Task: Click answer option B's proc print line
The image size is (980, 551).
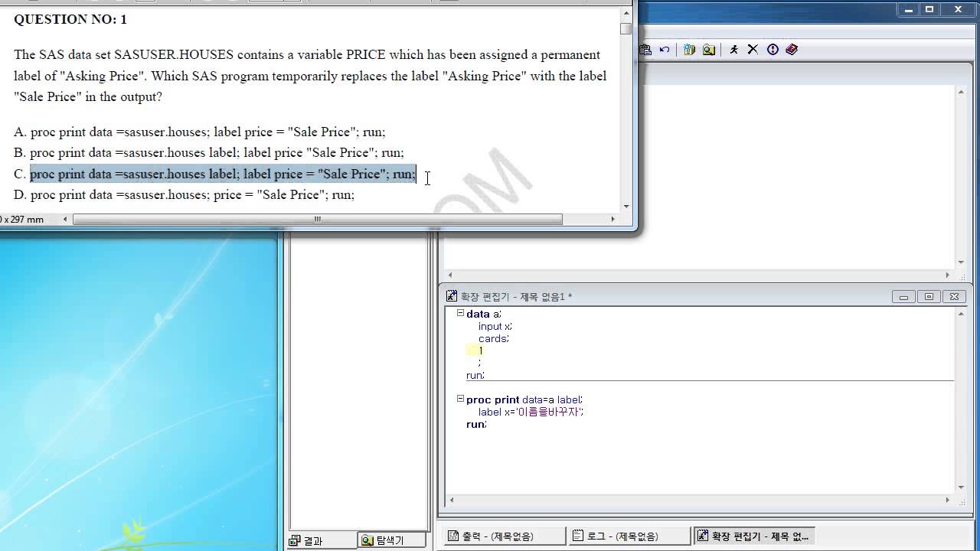Action: point(217,152)
